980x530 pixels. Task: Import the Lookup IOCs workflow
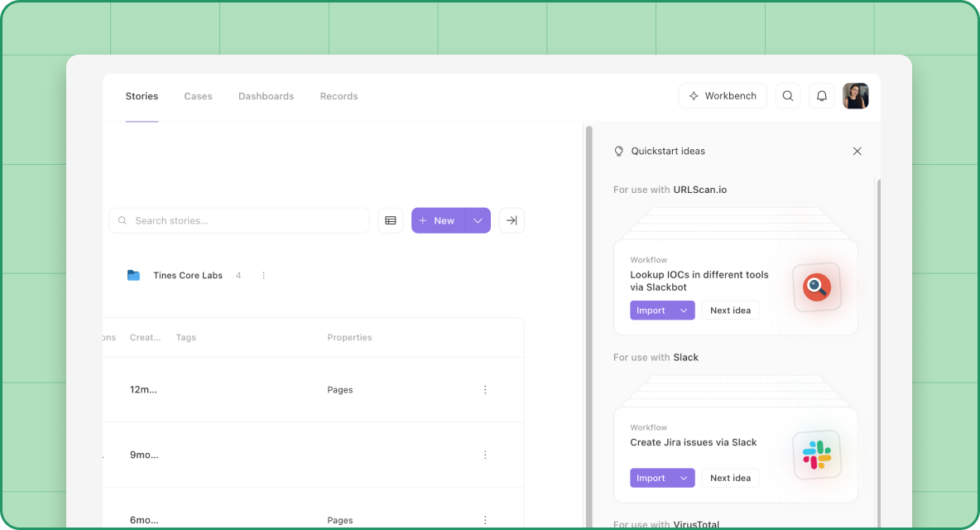(651, 311)
